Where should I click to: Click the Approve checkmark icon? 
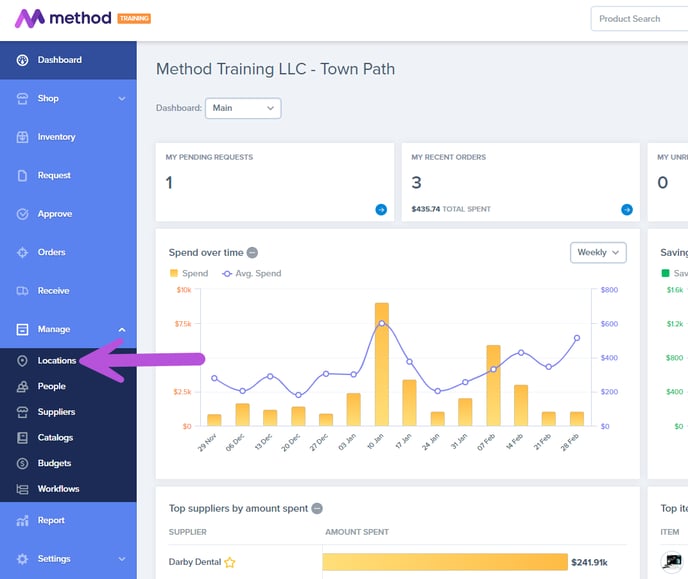click(x=22, y=214)
